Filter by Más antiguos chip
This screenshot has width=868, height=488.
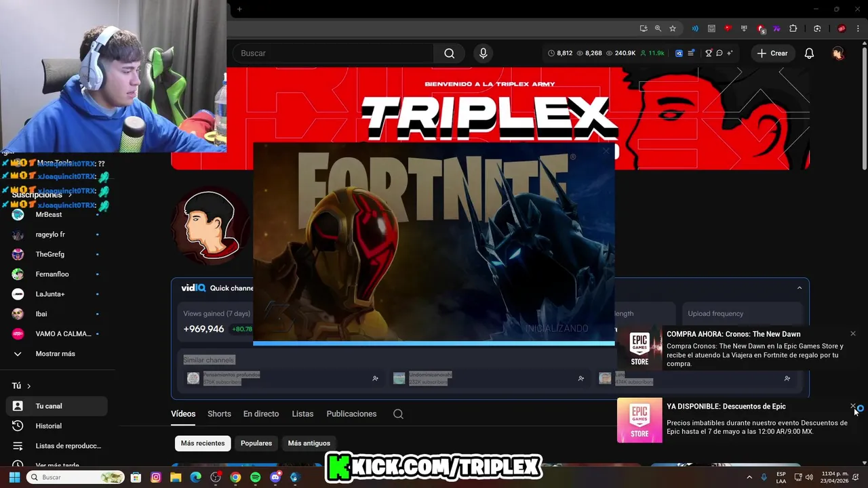[x=309, y=443]
